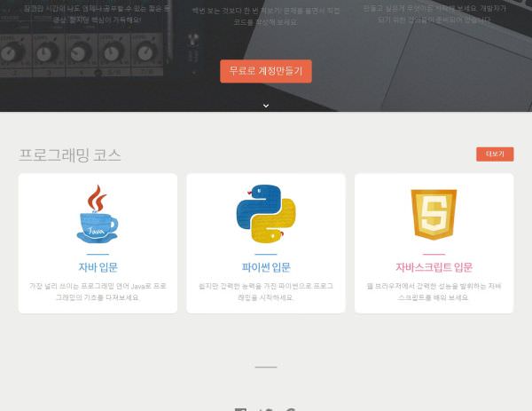Click the center hero paragraph above signup
Screen dimensions: 532x411
[266, 16]
